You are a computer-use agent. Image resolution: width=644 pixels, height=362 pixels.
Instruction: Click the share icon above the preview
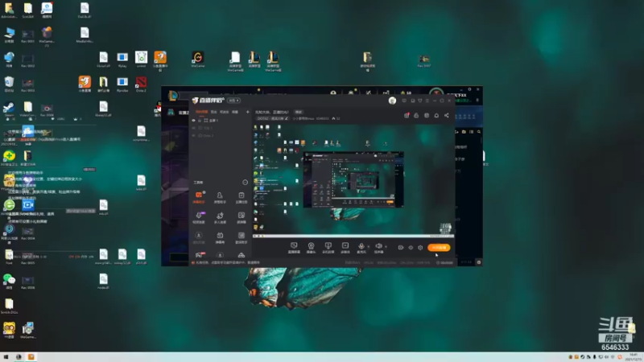[447, 115]
